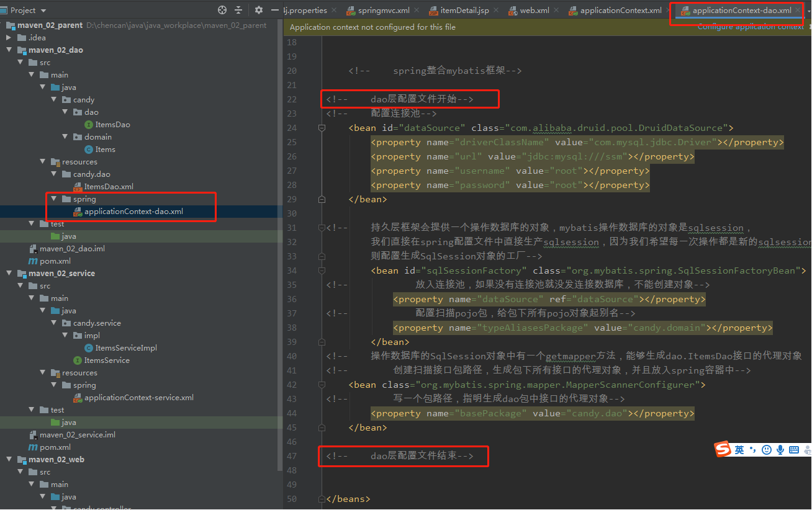The image size is (812, 510).
Task: Close the applicationContext.xml tab
Action: click(669, 11)
